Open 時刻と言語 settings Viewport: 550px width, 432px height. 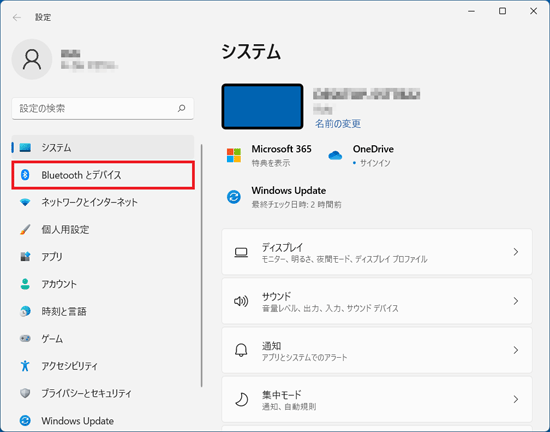pos(103,311)
